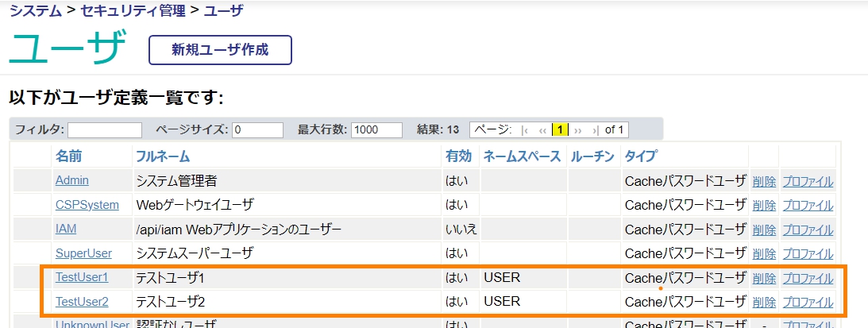Sort by the フルネーム column header
Viewport: 868px width, 328px height.
pyautogui.click(x=163, y=156)
